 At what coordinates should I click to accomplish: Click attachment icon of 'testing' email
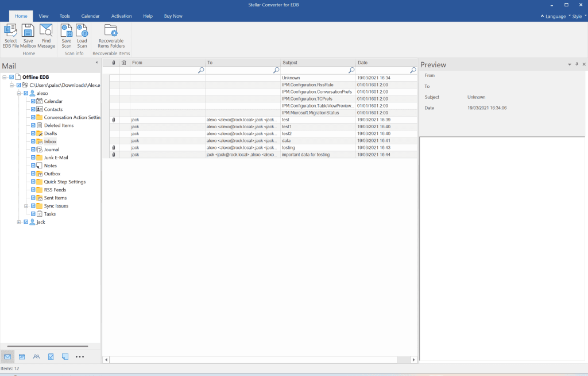(114, 148)
